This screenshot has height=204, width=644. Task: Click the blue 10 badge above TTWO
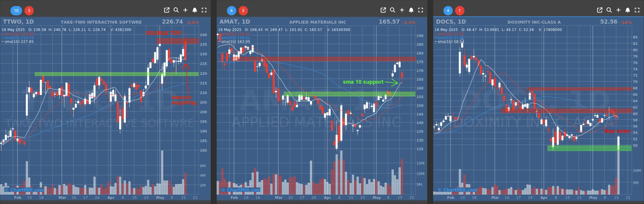pos(16,10)
